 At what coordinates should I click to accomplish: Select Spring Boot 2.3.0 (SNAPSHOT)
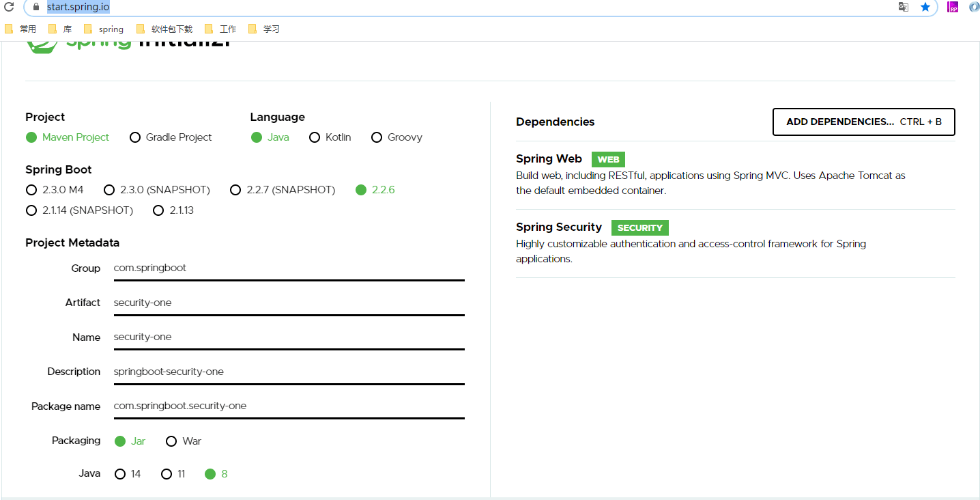pyautogui.click(x=157, y=190)
